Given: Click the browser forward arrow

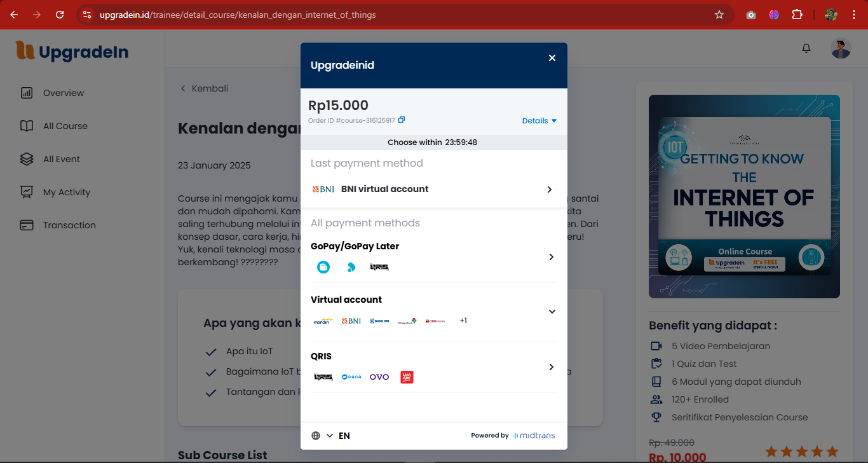Looking at the screenshot, I should (x=37, y=15).
